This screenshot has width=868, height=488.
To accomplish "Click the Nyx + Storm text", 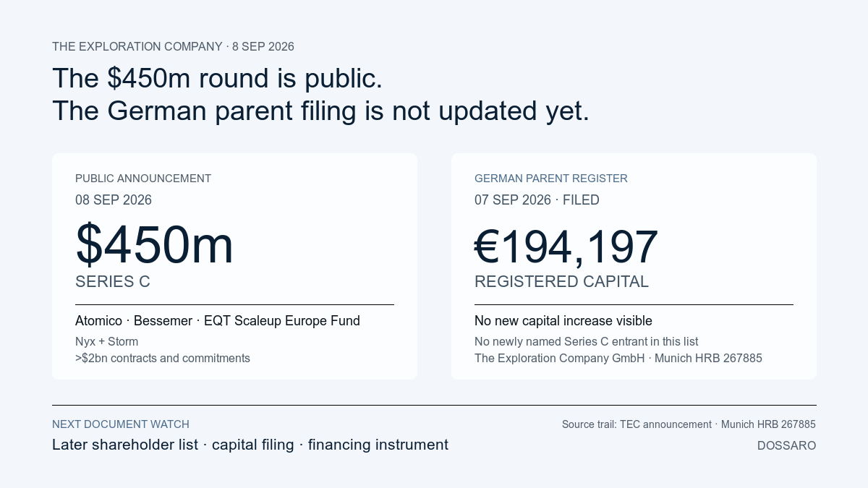I will 106,341.
